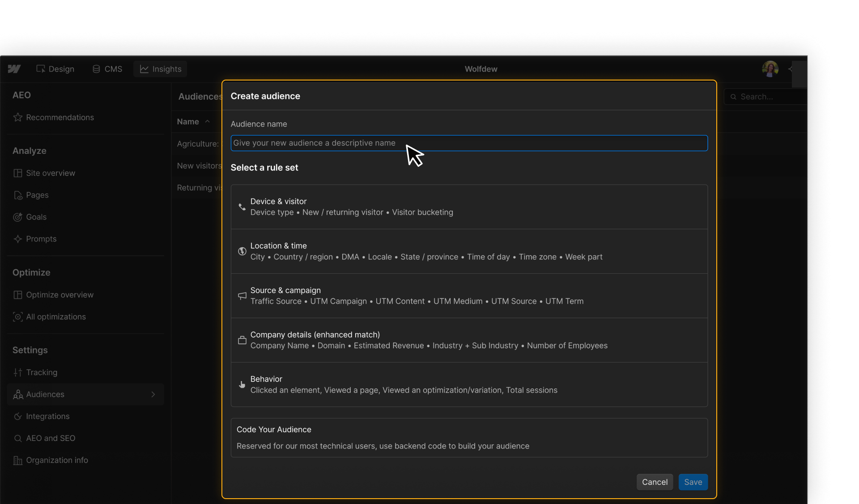The image size is (859, 504).
Task: Click the building icon beside Organization info
Action: click(x=18, y=460)
